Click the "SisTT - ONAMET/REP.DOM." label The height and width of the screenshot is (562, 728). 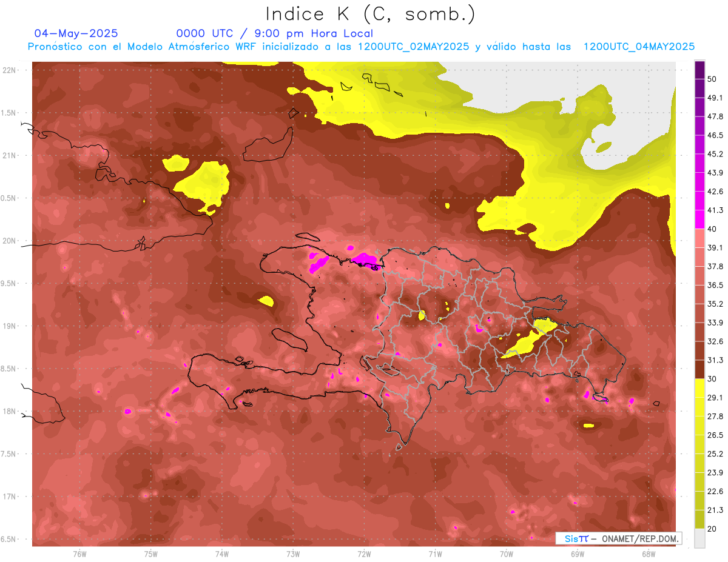coord(619,538)
